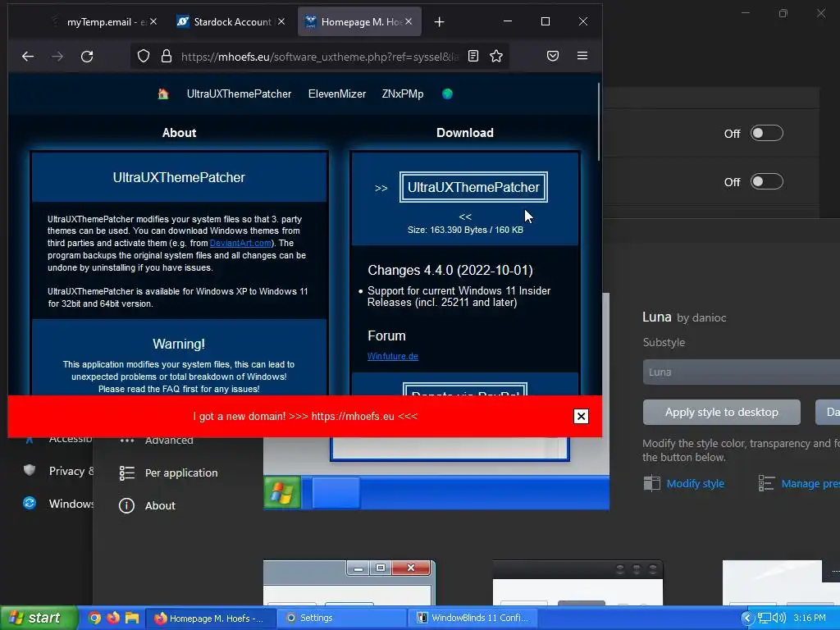
Task: Toggle the second Off switch in settings
Action: [x=767, y=181]
